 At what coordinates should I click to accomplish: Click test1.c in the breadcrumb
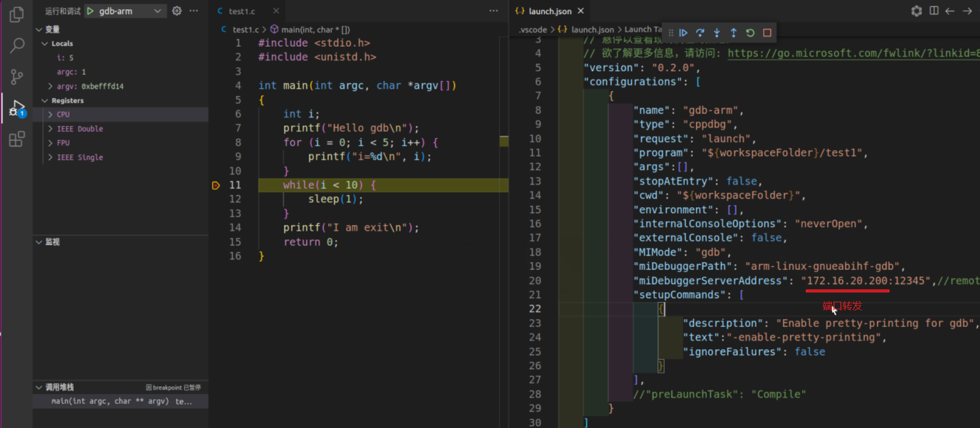(245, 30)
